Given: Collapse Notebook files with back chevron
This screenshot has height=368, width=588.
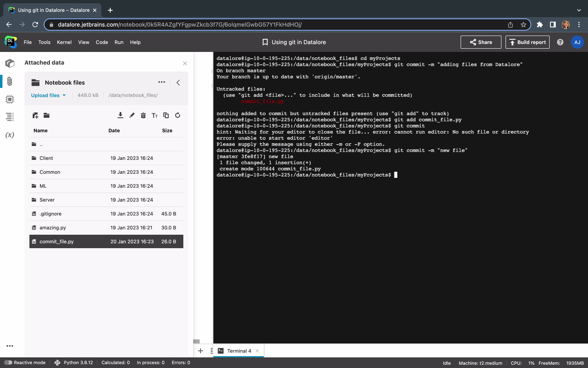Looking at the screenshot, I should 178,83.
